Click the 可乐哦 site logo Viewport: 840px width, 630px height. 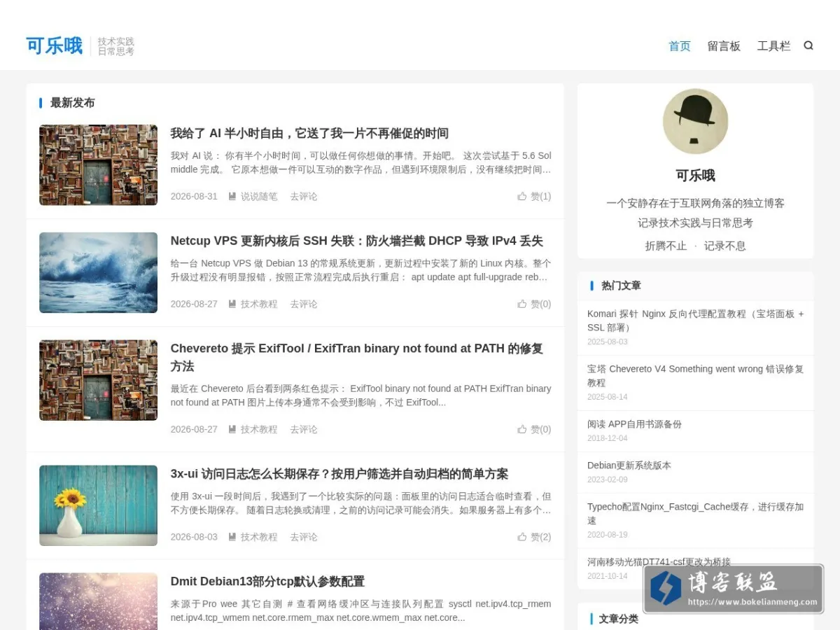coord(55,46)
